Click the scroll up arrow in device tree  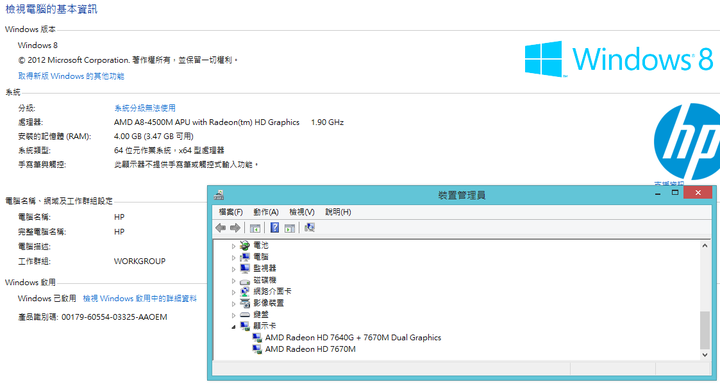pyautogui.click(x=705, y=246)
